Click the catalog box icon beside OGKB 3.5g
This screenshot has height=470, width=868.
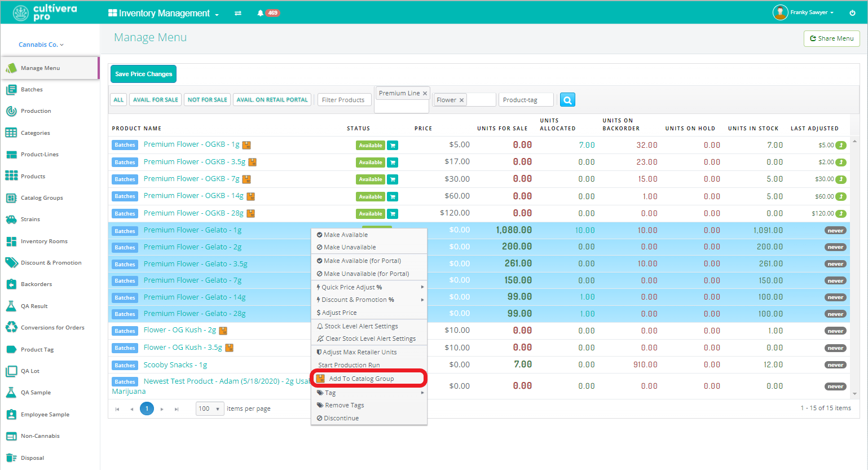(x=253, y=162)
